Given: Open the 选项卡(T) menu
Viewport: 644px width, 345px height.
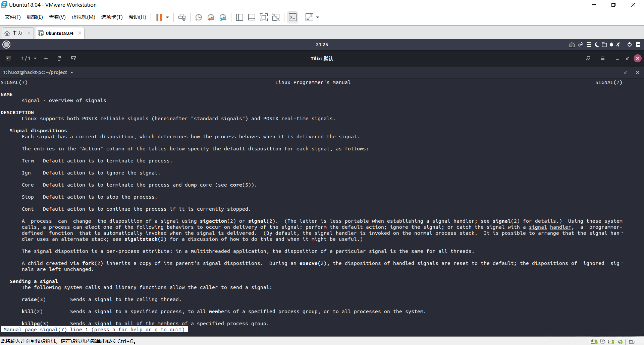Looking at the screenshot, I should coord(112,17).
